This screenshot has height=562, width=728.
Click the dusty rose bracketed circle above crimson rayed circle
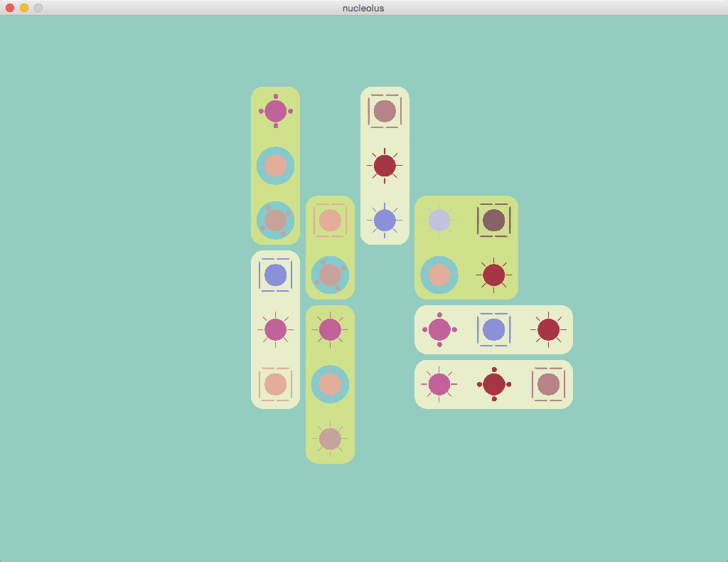click(385, 111)
